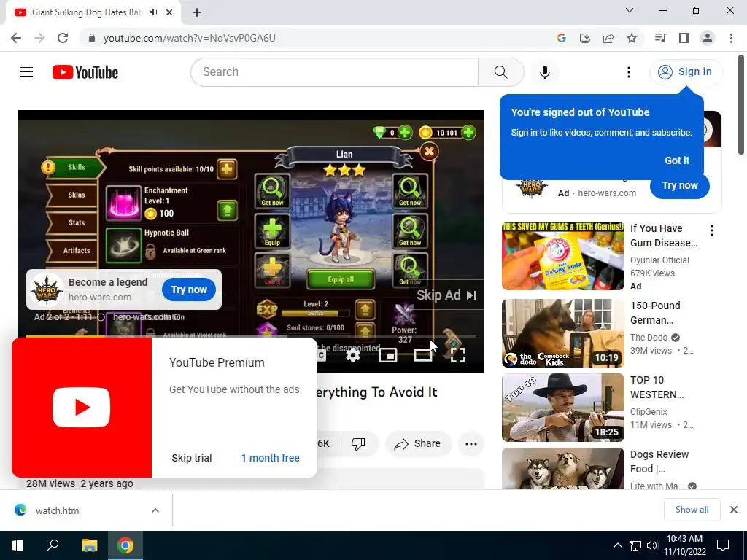Mute the tab via speaker icon
Screen dimensions: 747x560
[153, 12]
